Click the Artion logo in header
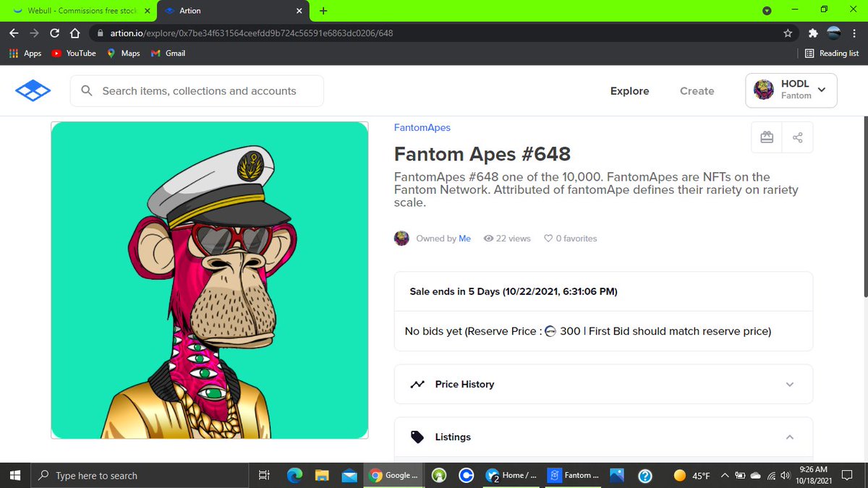Image resolution: width=868 pixels, height=488 pixels. (33, 91)
